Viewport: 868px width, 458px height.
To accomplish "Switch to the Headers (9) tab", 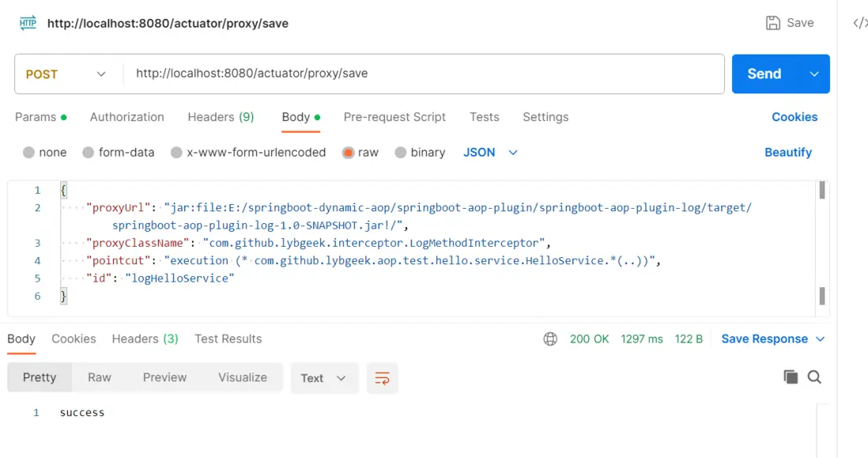I will (221, 117).
